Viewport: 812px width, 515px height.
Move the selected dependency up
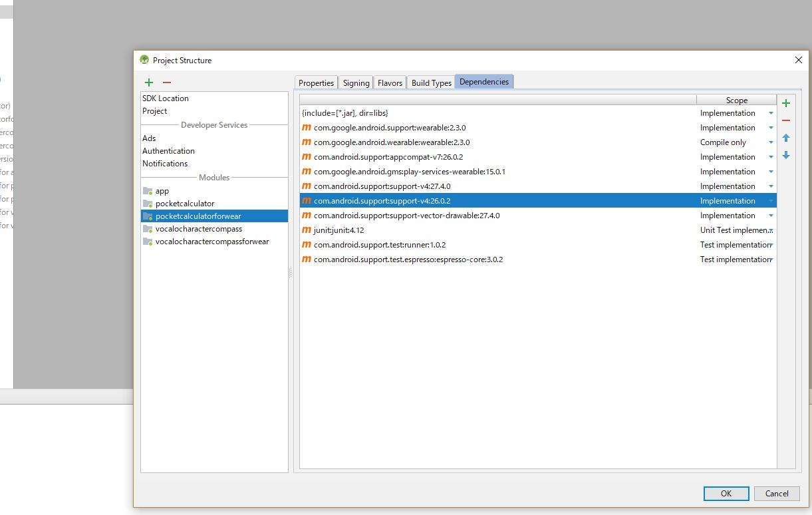[x=786, y=138]
